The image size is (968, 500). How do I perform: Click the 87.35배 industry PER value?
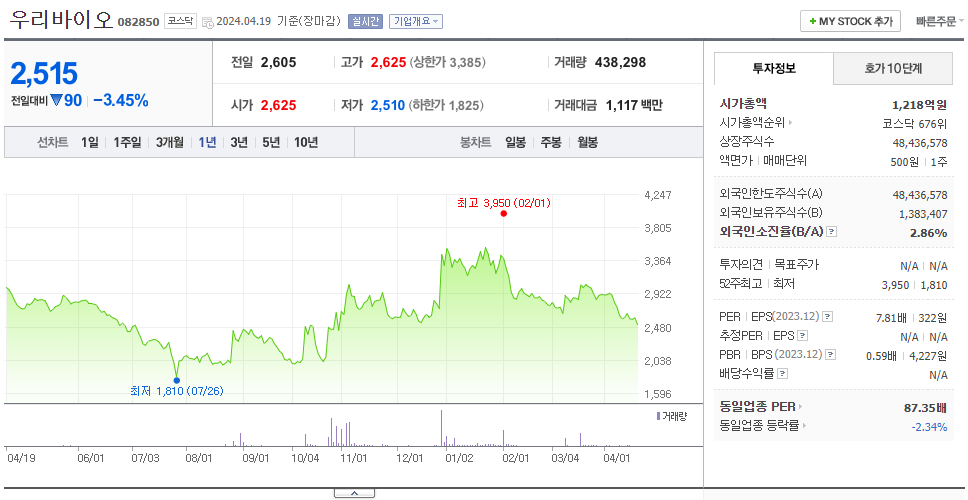[925, 408]
